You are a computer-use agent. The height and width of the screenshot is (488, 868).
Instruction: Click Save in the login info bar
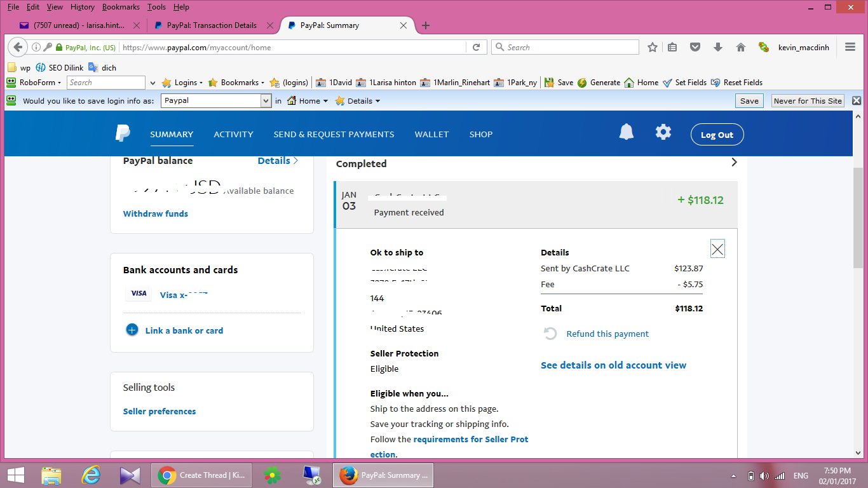749,100
